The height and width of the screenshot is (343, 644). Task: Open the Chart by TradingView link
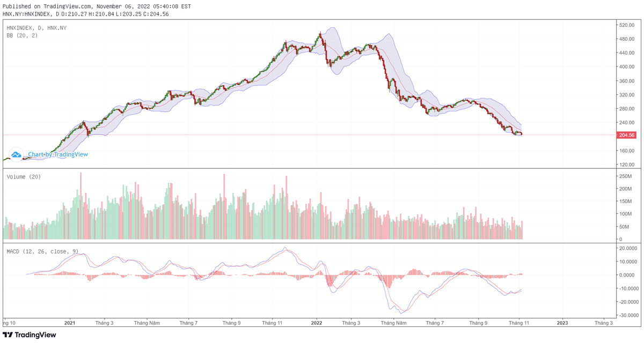[x=57, y=154]
